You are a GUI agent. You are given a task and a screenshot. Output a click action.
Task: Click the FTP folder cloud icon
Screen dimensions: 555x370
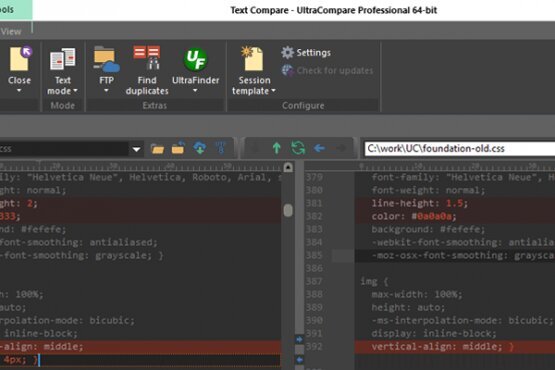pyautogui.click(x=106, y=59)
